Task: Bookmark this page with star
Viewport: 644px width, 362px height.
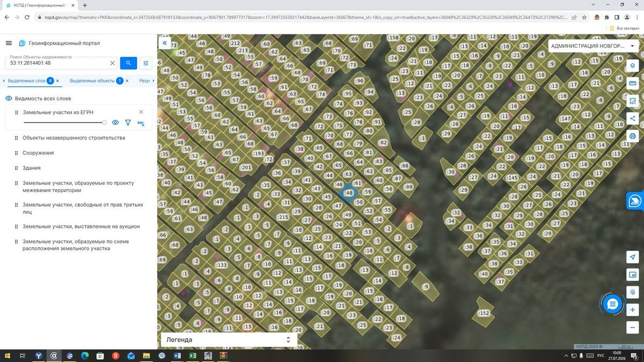Action: tap(584, 17)
